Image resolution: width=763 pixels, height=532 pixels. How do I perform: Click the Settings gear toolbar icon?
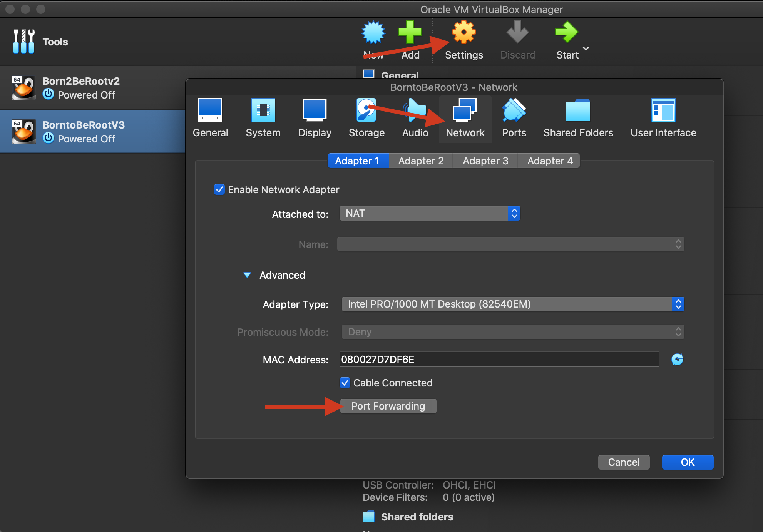pyautogui.click(x=464, y=32)
